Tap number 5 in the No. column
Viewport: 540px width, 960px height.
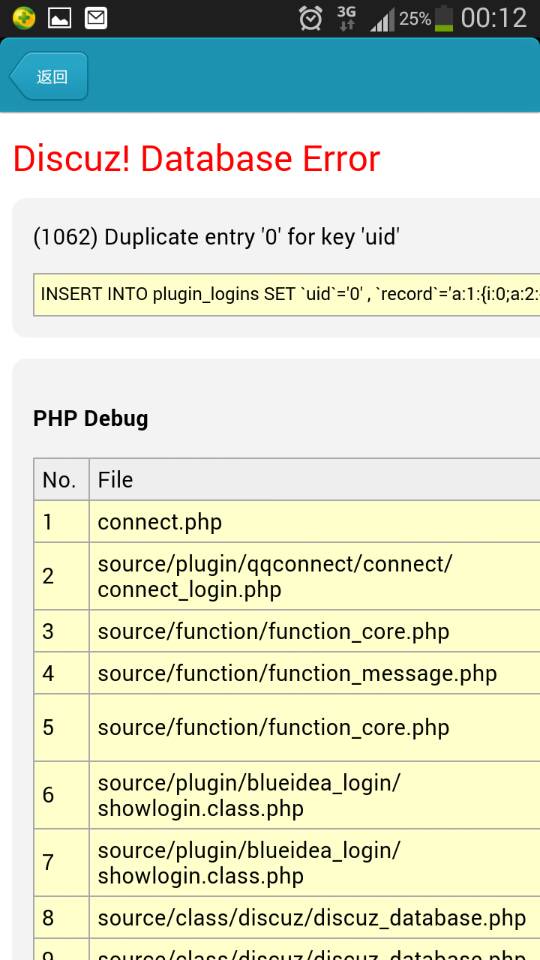pos(48,727)
